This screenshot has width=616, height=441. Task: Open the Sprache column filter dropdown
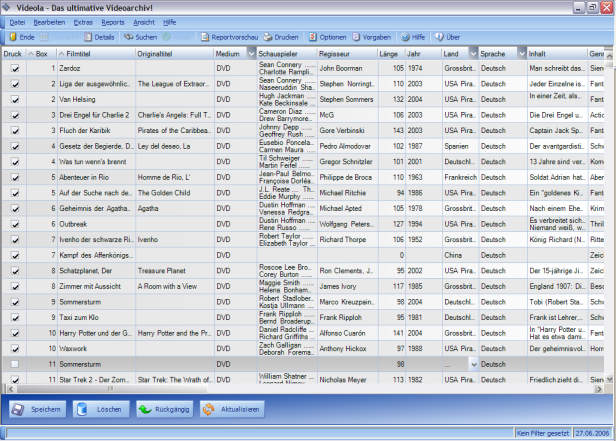[519, 53]
